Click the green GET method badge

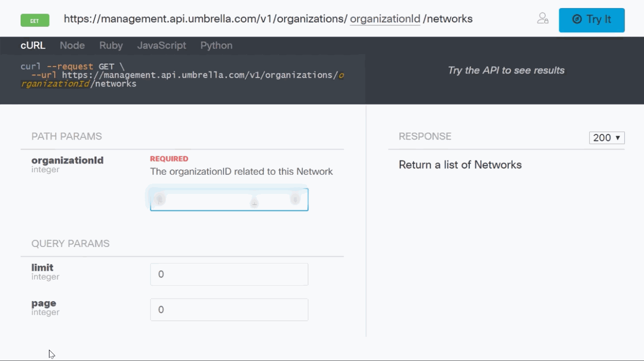pos(35,21)
